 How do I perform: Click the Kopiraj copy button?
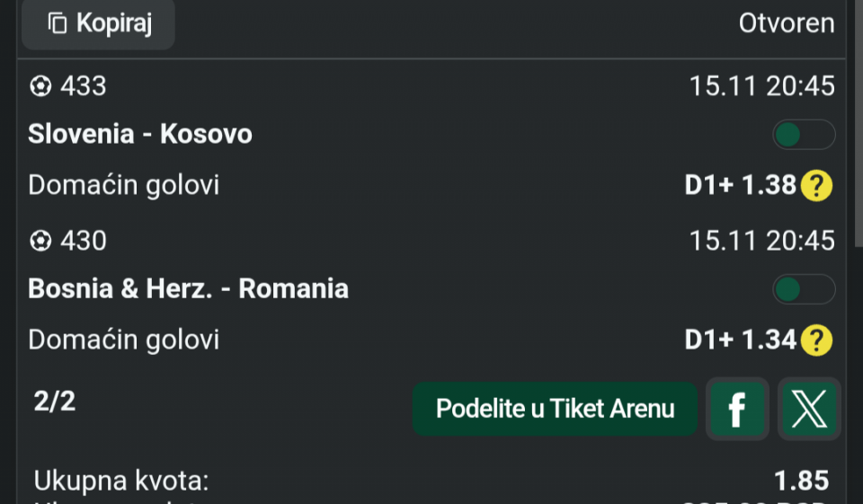pyautogui.click(x=98, y=23)
